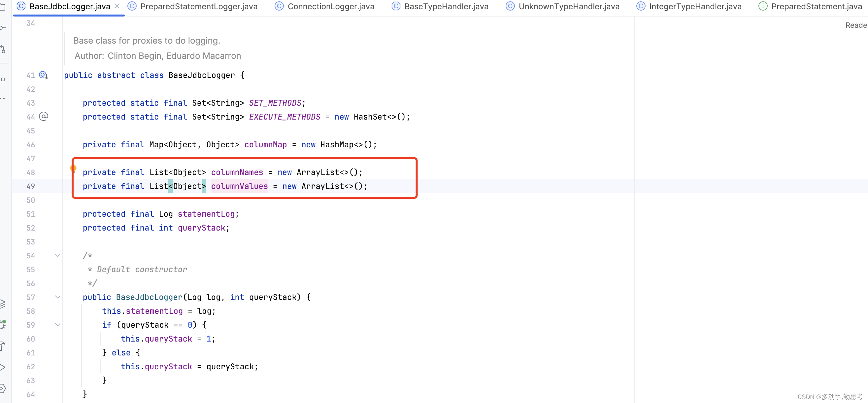Click the HashSet<>() constructor call on line 44
Screen dimensions: 868x403
pos(380,117)
